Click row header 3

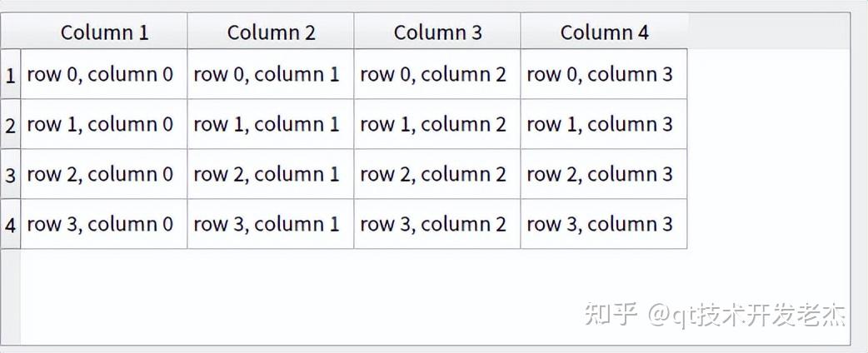[11, 174]
